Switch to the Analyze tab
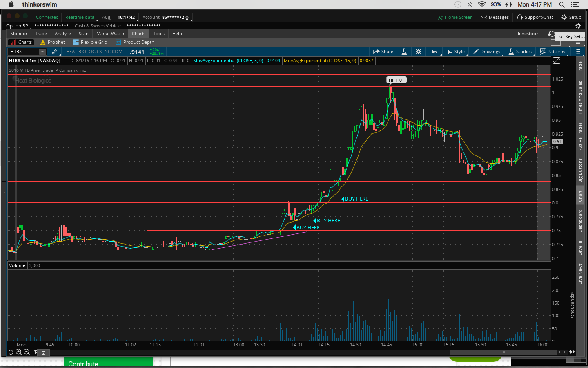588x368 pixels. tap(63, 34)
